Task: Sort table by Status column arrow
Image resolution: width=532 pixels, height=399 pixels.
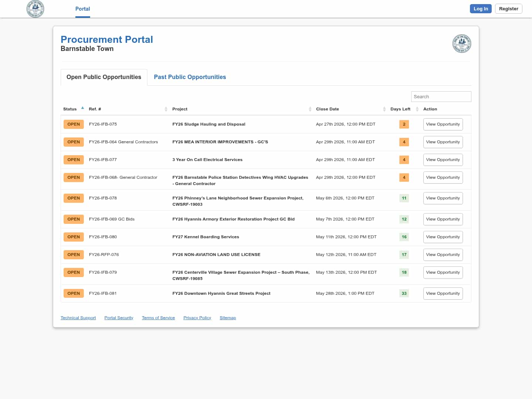Action: coord(83,108)
